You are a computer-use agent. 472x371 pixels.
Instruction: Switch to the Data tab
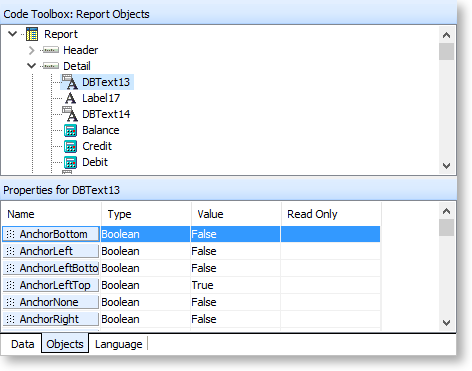coord(22,344)
